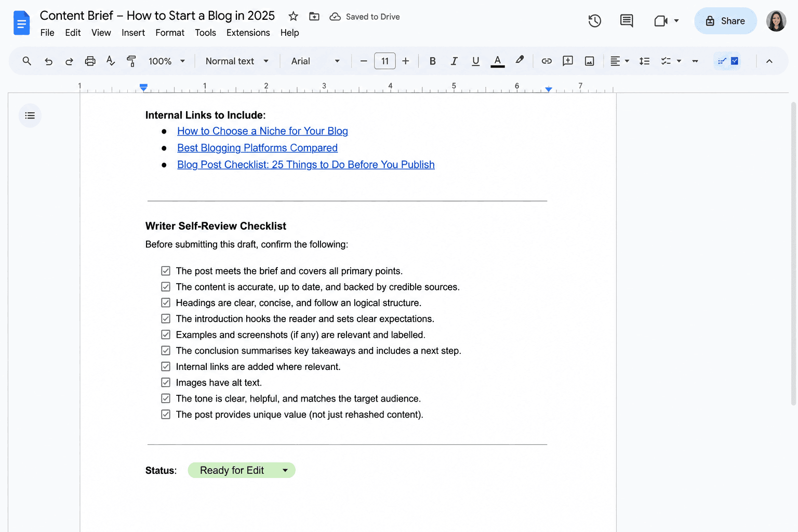Open the zoom 100% dropdown
798x532 pixels.
[x=167, y=61]
